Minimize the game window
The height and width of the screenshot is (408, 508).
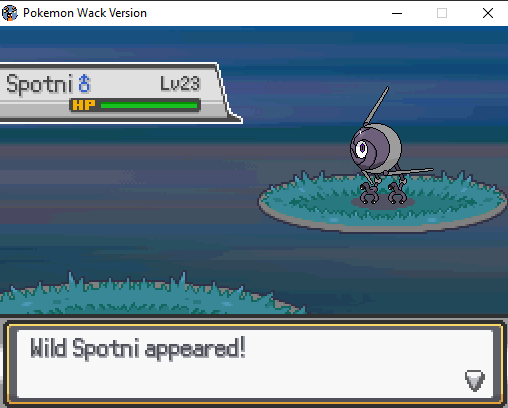(397, 13)
